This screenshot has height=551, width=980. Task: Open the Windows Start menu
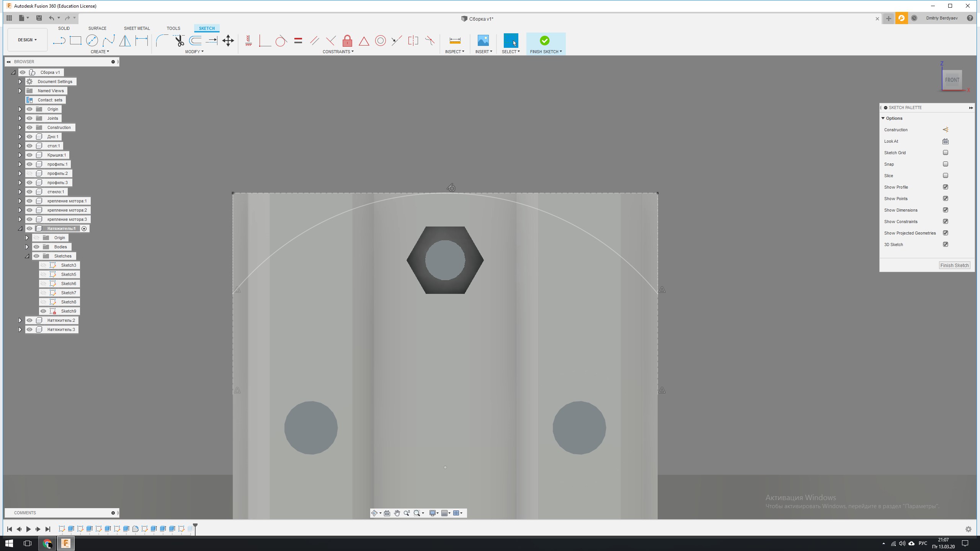(x=9, y=543)
